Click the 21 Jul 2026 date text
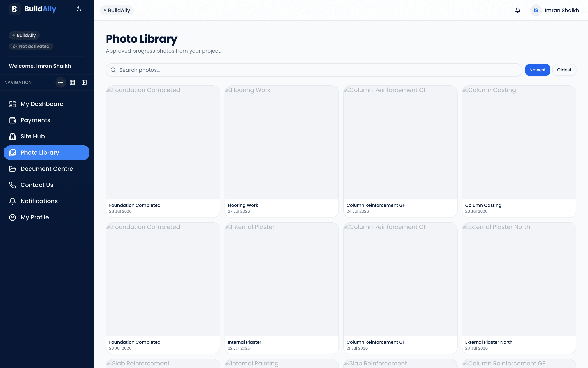 [x=357, y=348]
